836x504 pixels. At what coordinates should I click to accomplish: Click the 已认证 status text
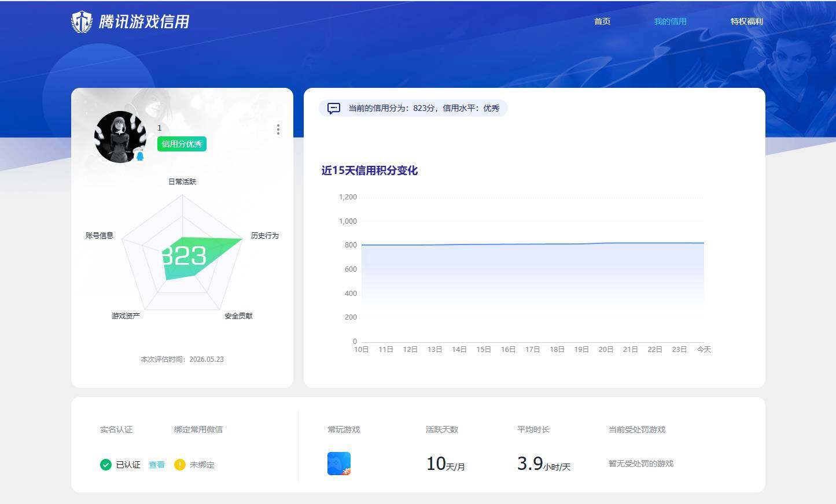(x=128, y=465)
